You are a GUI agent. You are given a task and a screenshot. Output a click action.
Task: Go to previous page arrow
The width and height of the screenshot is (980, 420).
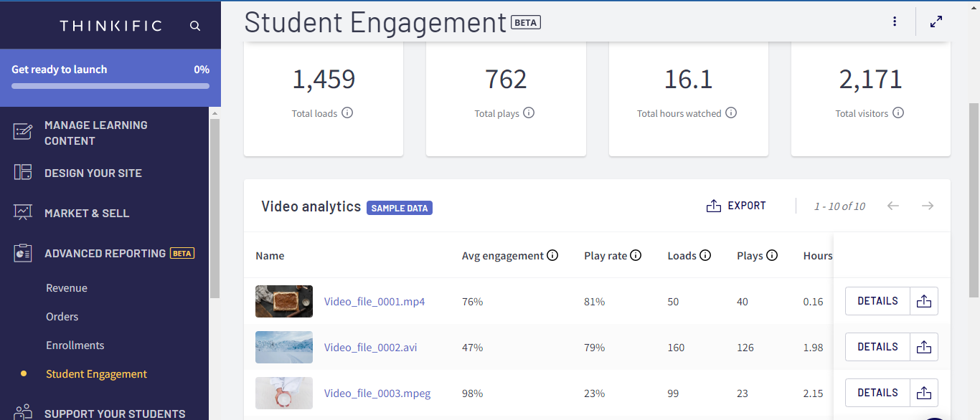[x=893, y=206]
